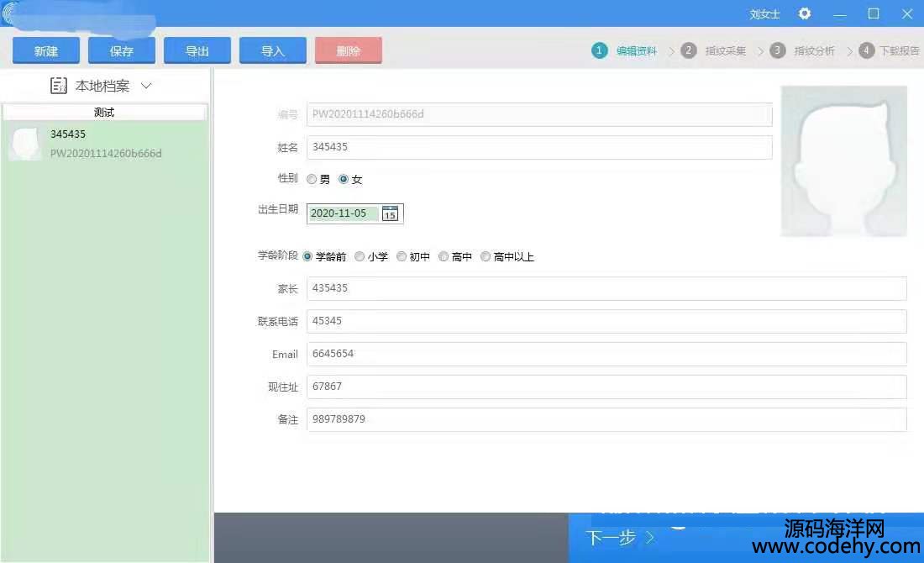Click the large profile photo placeholder
This screenshot has height=563, width=924.
pyautogui.click(x=843, y=161)
